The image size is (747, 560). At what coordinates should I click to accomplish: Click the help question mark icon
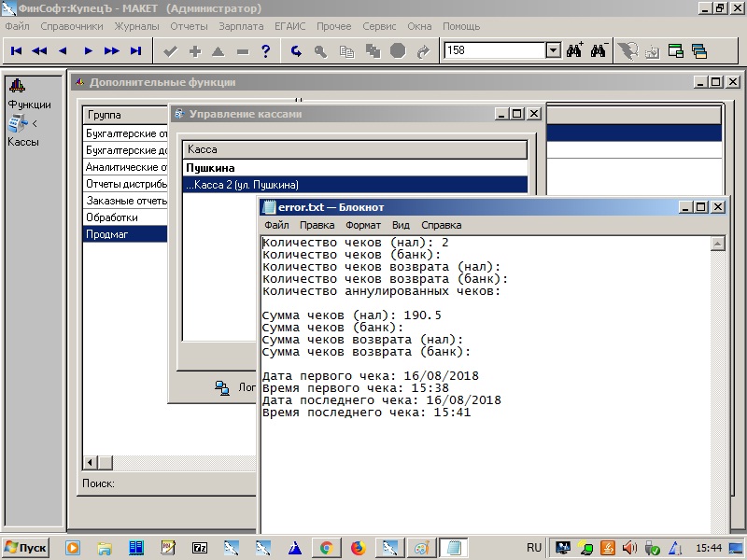point(266,50)
